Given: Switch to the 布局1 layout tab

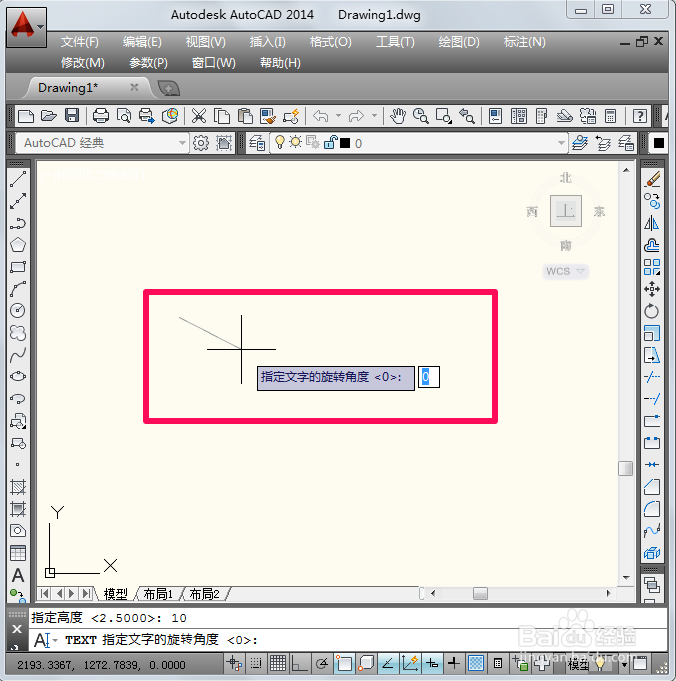Looking at the screenshot, I should tap(158, 594).
